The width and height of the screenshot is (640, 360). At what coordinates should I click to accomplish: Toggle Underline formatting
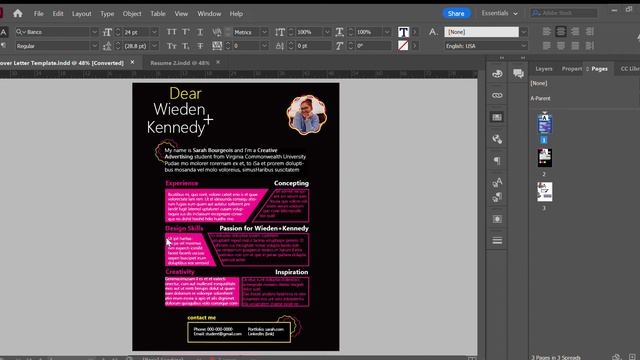[x=200, y=32]
